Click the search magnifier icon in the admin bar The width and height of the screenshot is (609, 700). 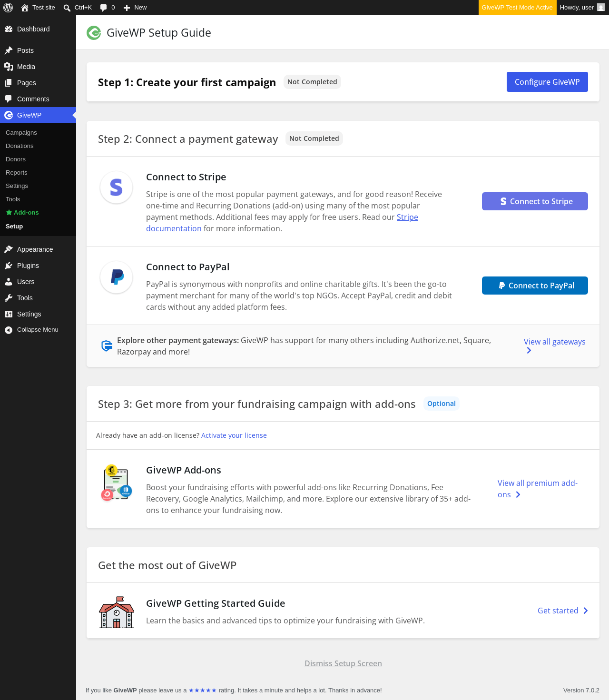pos(67,8)
